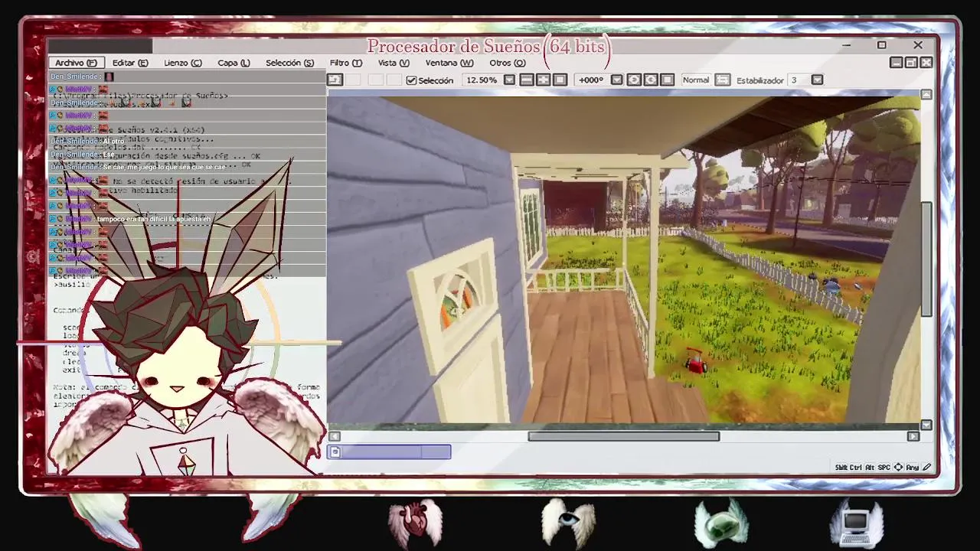The height and width of the screenshot is (551, 980).
Task: Toggle the Ctrl modifier indicator
Action: pos(856,467)
